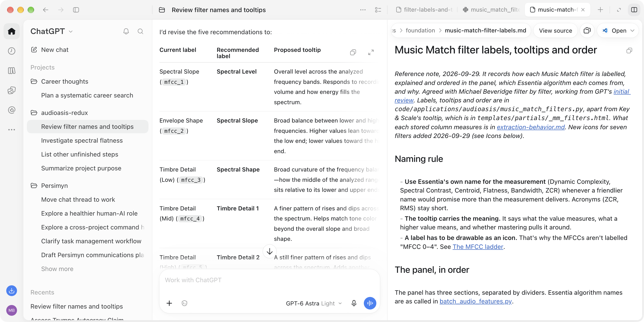Follow the extraction-behavior.md link
Screen dimensions: 644x322
click(530, 127)
